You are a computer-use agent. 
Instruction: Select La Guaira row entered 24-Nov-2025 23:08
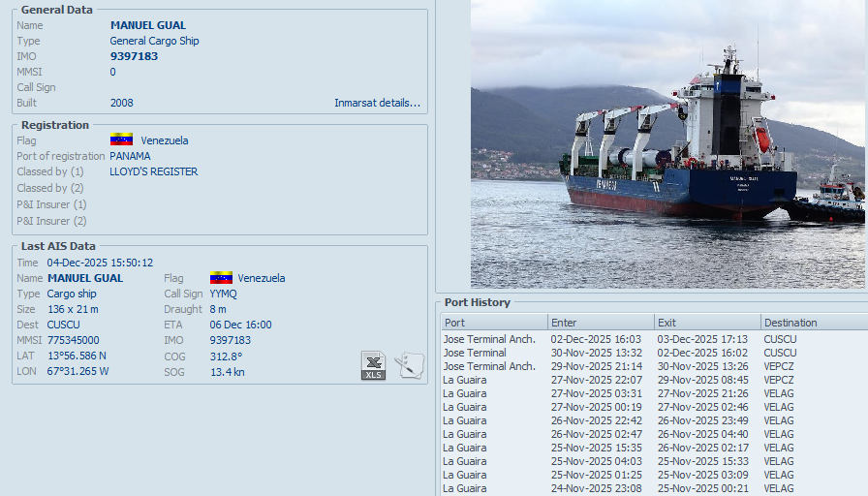(654, 488)
